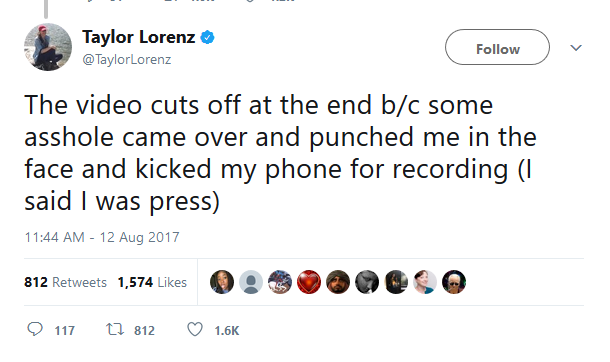
Task: Click the default gray silhouette avatar
Action: 251,282
